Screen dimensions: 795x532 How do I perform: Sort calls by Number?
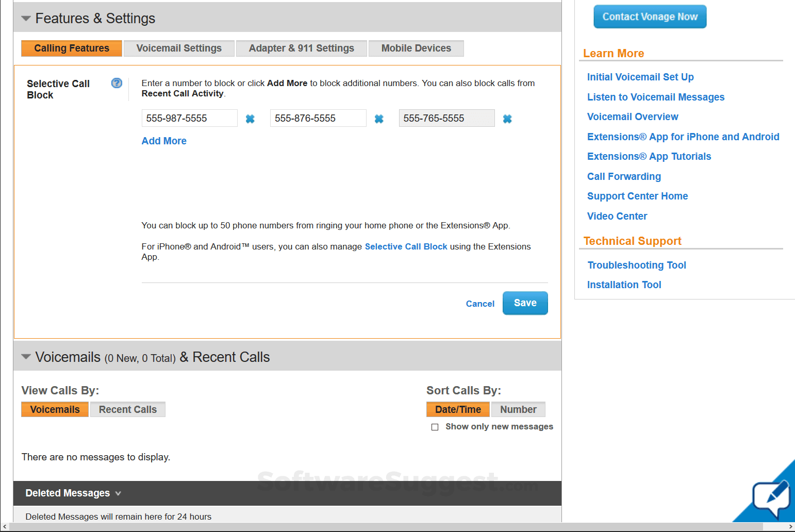[x=518, y=409]
